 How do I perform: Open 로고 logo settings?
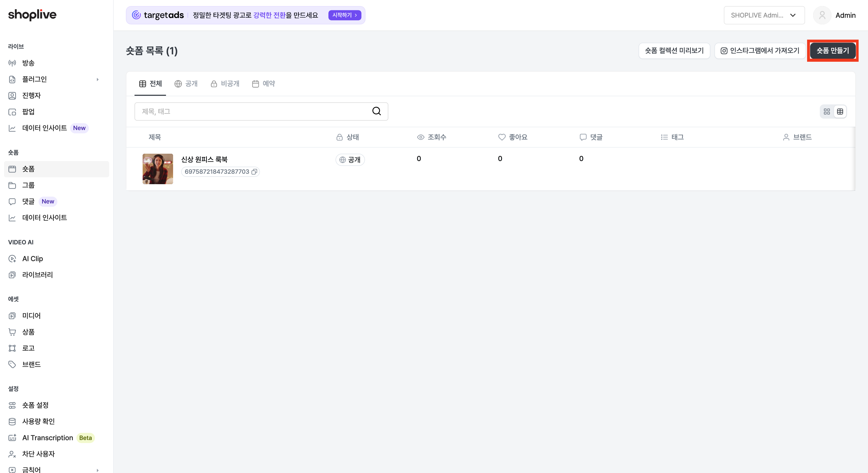coord(56,348)
